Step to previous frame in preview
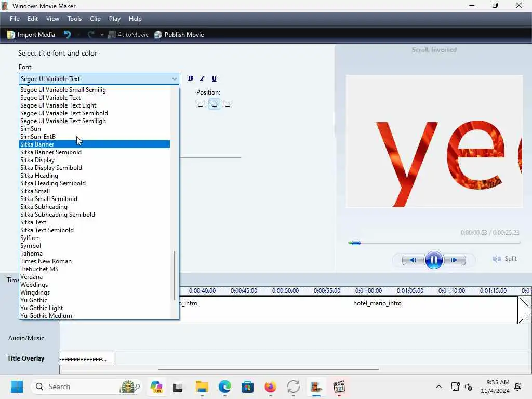The width and height of the screenshot is (532, 399). (413, 260)
